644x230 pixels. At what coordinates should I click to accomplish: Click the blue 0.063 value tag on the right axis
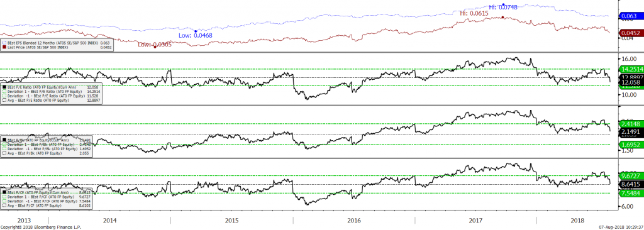pos(631,16)
